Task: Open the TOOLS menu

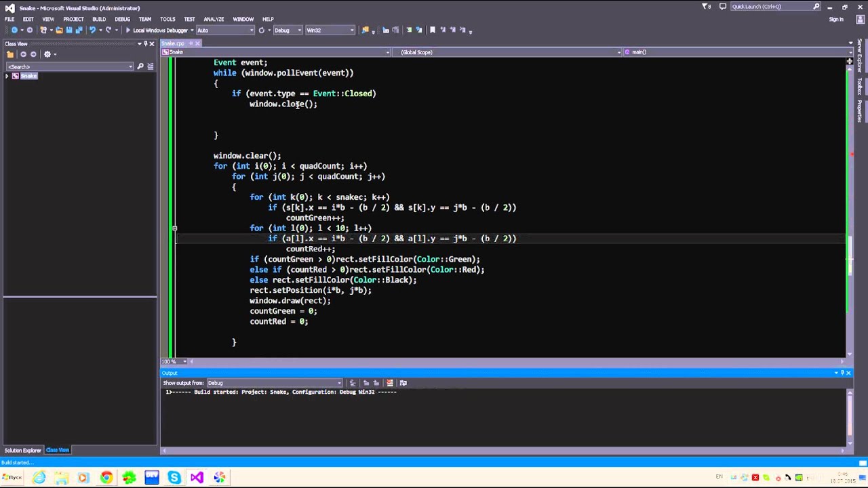Action: (x=167, y=19)
